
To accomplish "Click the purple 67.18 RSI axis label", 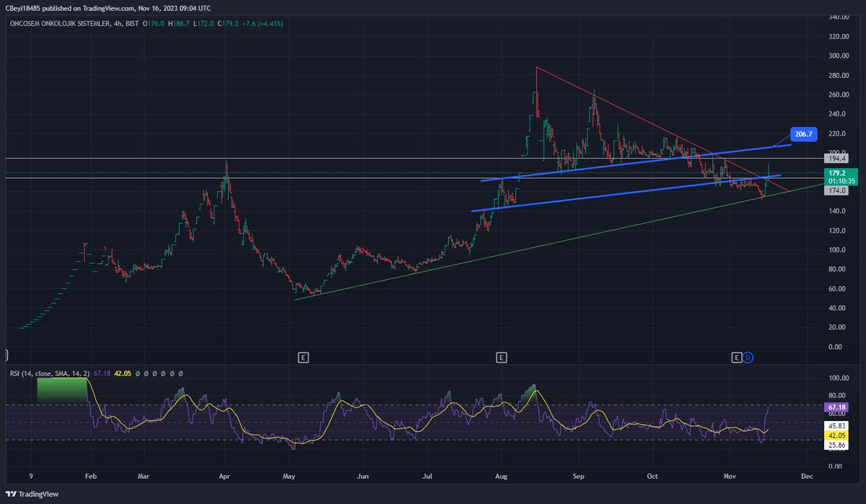I will point(836,407).
